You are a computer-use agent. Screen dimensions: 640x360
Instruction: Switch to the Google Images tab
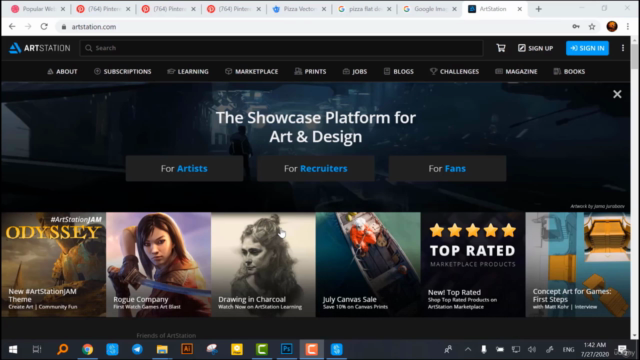(431, 9)
